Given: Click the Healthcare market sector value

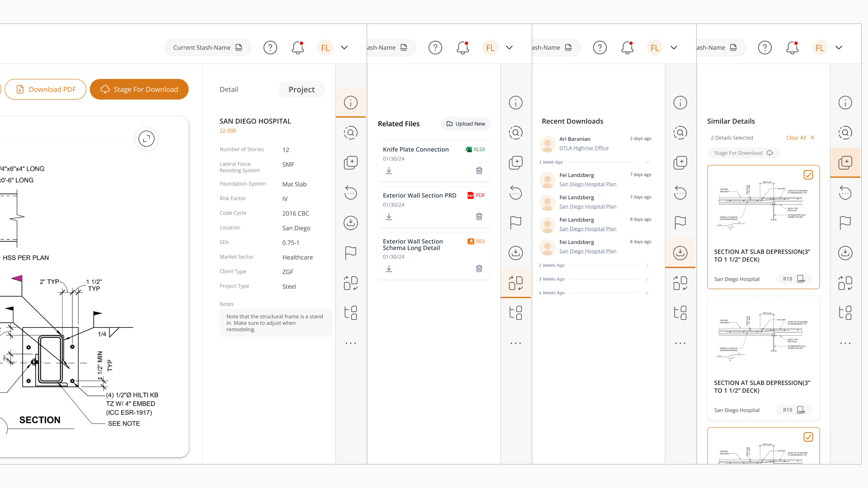Looking at the screenshot, I should coord(298,257).
